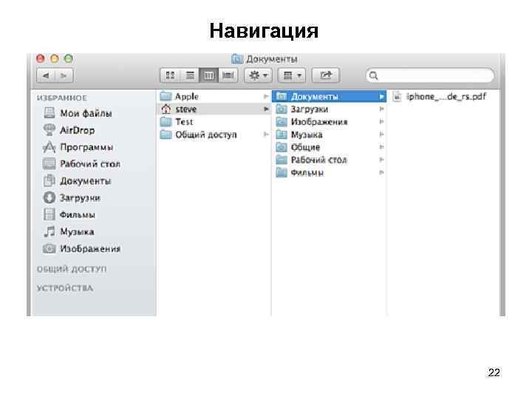Open Программы in sidebar
This screenshot has width=532, height=399.
coord(78,147)
